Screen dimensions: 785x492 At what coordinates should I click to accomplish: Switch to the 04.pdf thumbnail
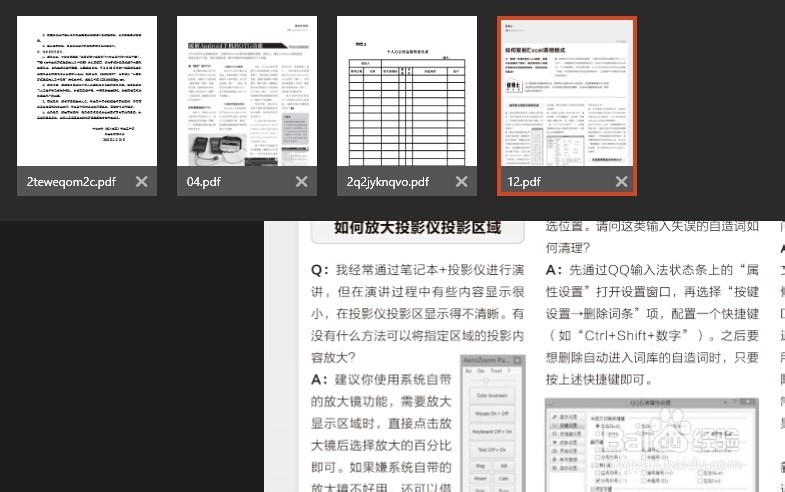click(x=247, y=91)
